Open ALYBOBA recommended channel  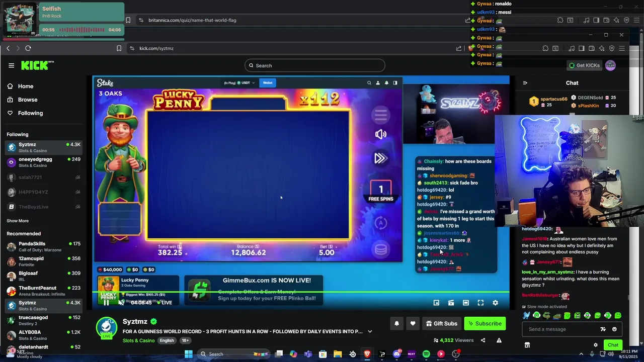point(44,335)
